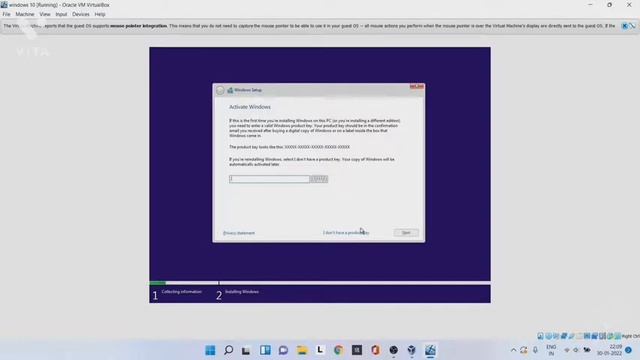Click the hard disk activity indicator in status bar
Viewport: 640px width, 360px height.
pos(540,336)
